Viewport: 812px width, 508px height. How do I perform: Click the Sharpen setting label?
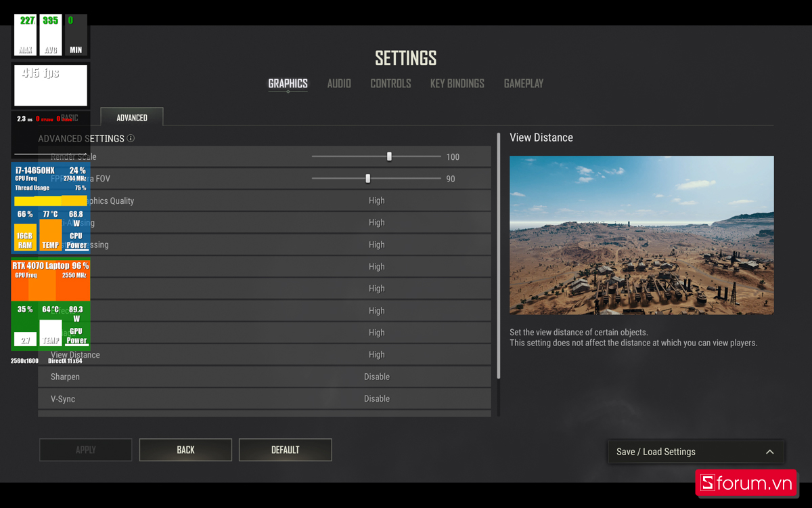coord(65,377)
